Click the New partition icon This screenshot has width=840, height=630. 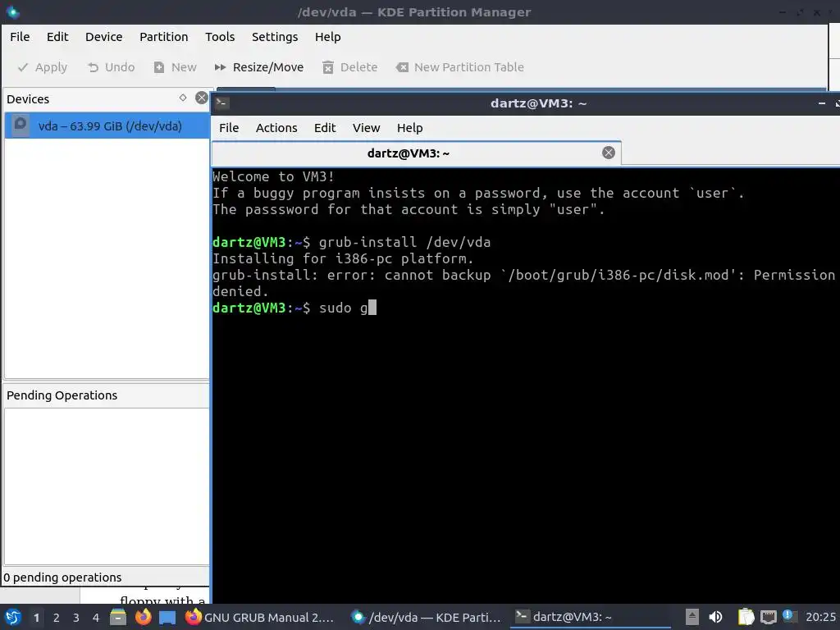coord(159,67)
